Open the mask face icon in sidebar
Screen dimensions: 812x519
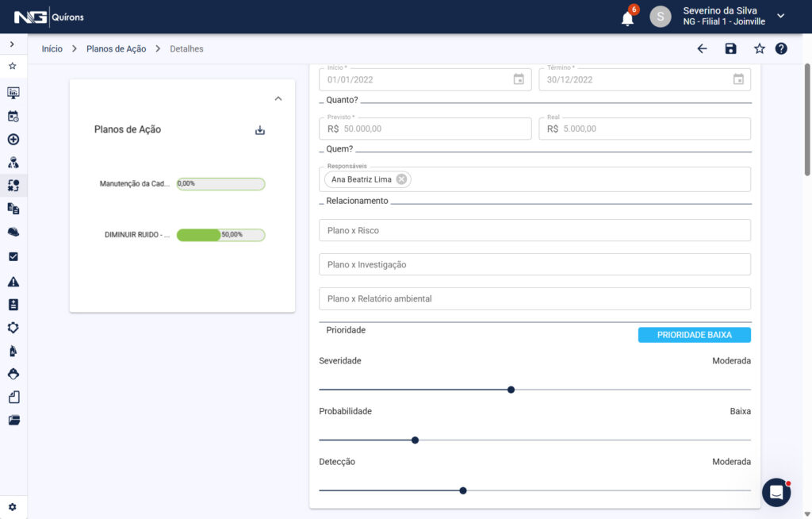click(x=13, y=374)
